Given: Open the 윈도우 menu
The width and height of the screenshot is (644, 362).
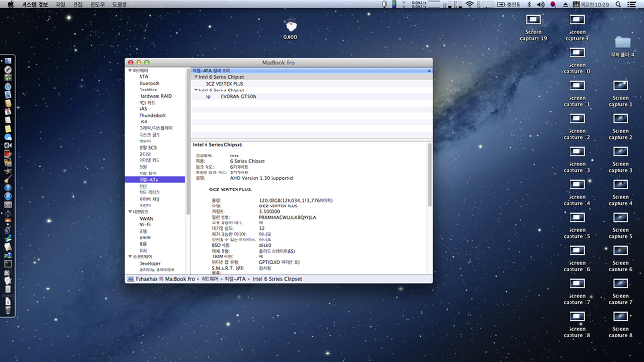Looking at the screenshot, I should tap(97, 4).
